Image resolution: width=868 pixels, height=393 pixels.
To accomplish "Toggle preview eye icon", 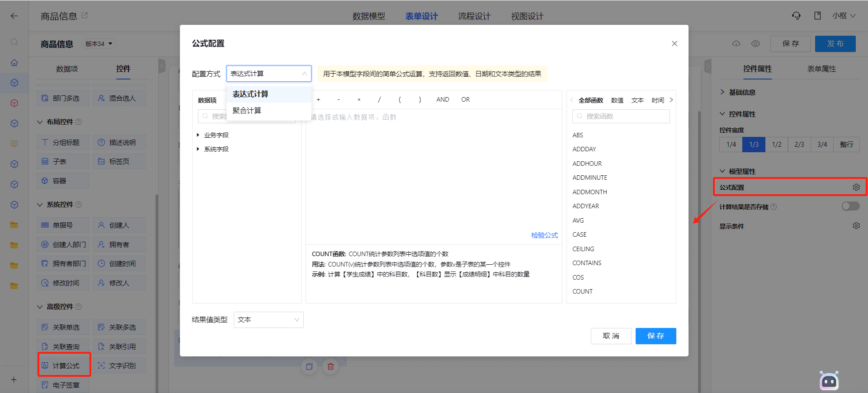I will coord(755,44).
